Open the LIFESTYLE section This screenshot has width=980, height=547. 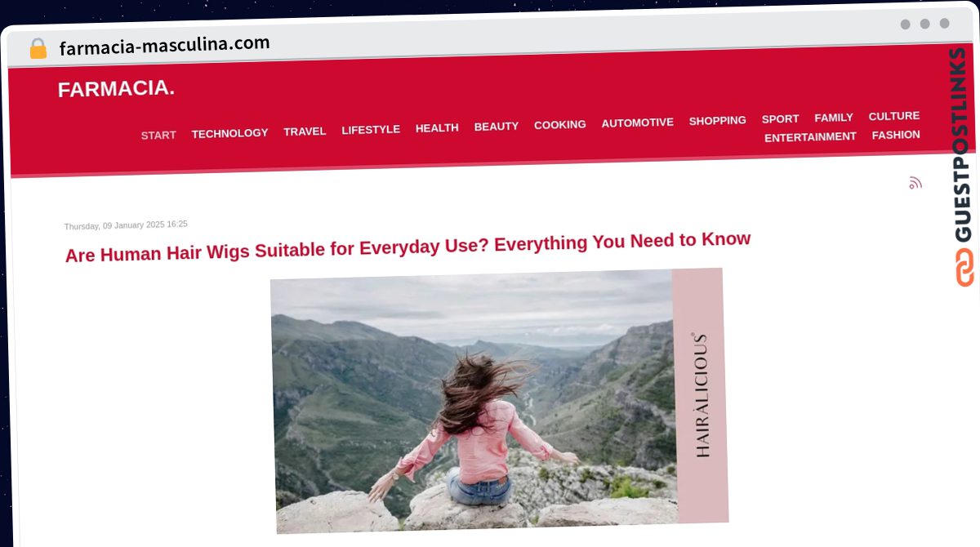[371, 129]
